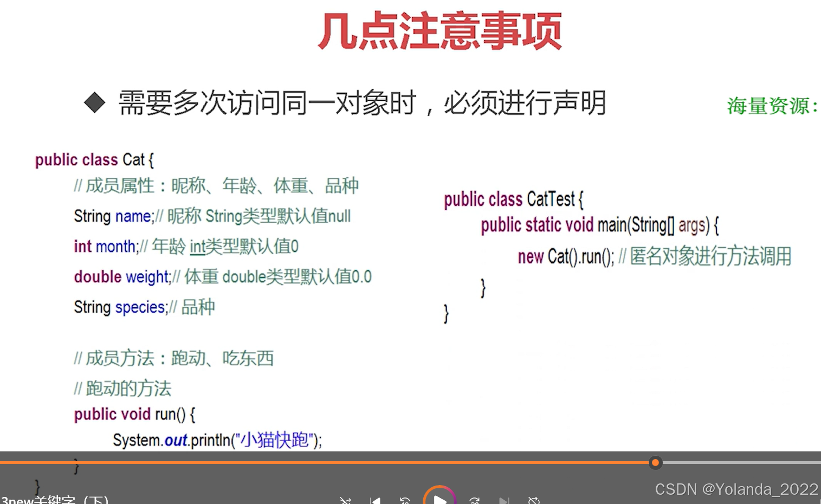Screen dimensions: 821x504
Task: Click the System.out.println("小猫快跑") line
Action: pyautogui.click(x=217, y=440)
